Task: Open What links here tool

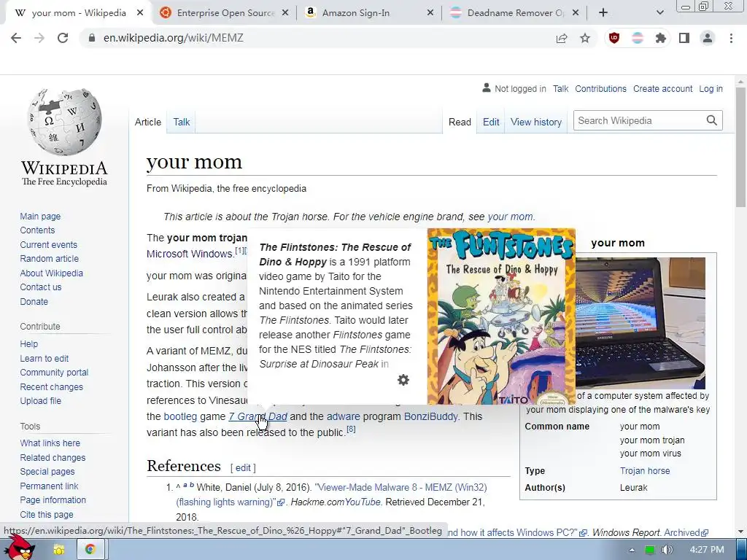Action: click(50, 443)
